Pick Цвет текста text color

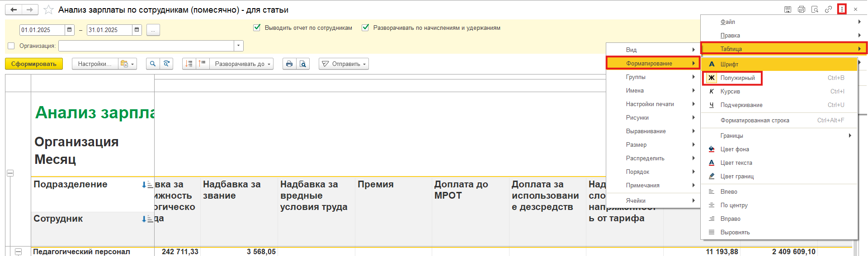pyautogui.click(x=779, y=163)
